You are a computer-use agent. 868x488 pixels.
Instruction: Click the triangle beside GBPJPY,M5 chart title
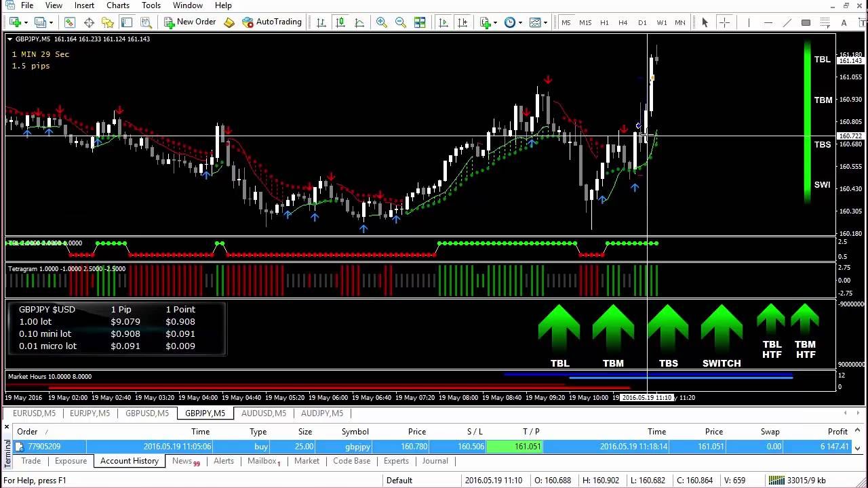[10, 39]
